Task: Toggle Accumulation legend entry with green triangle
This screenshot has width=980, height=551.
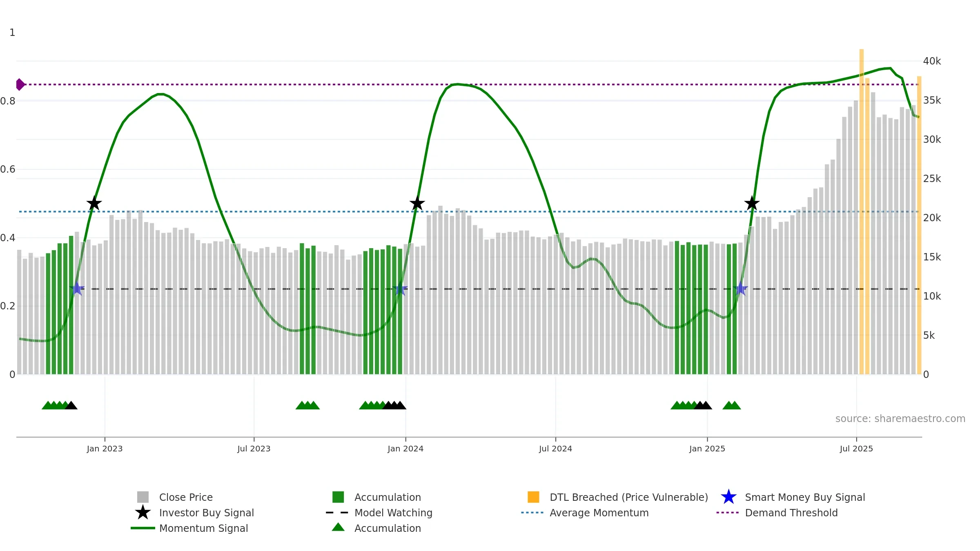Action: coord(376,528)
